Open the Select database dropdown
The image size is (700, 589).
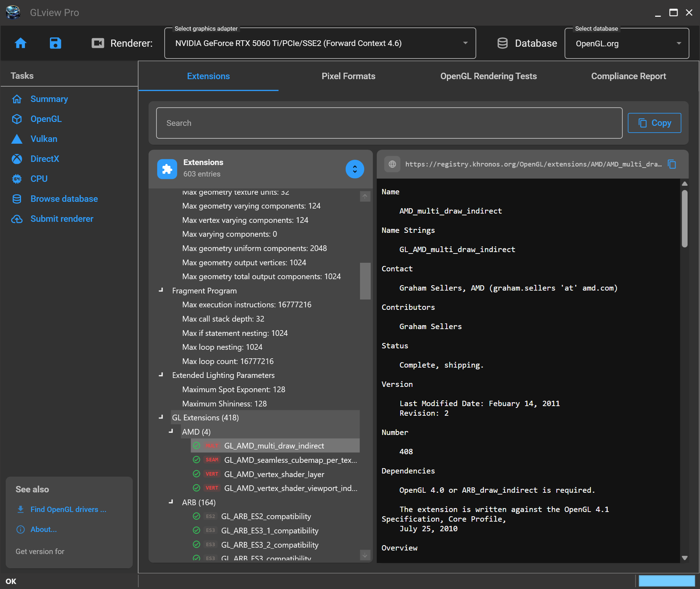[627, 43]
